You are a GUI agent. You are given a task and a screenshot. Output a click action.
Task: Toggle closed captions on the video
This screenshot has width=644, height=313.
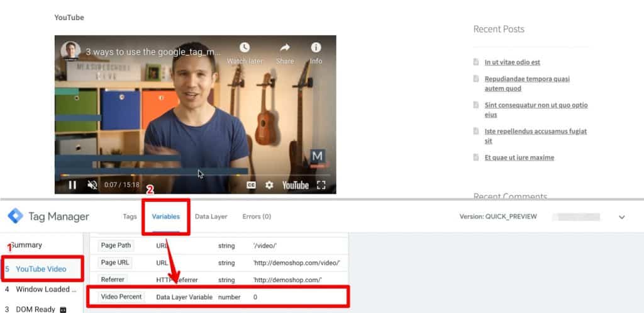pos(251,185)
